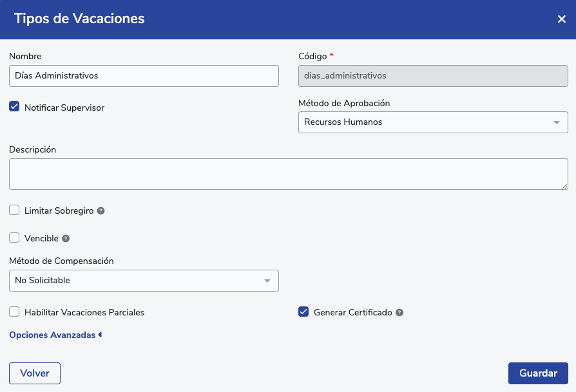Expand Opciones Avanzadas section

coord(55,335)
